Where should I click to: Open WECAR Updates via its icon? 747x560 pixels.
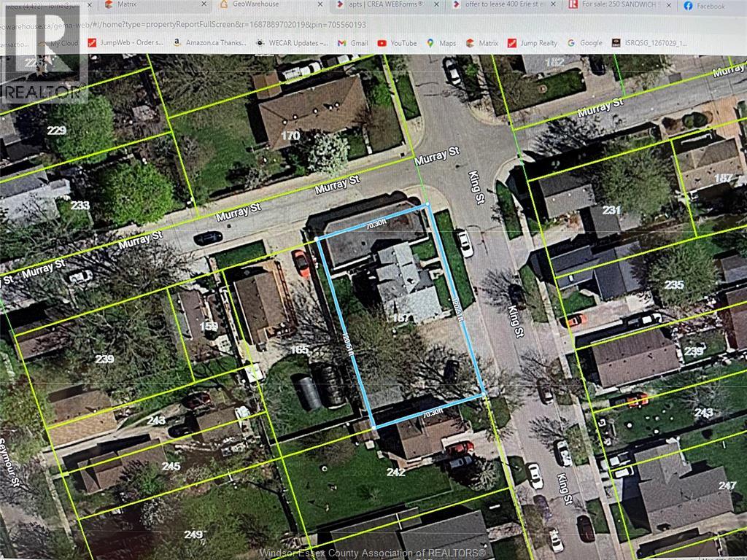click(259, 42)
